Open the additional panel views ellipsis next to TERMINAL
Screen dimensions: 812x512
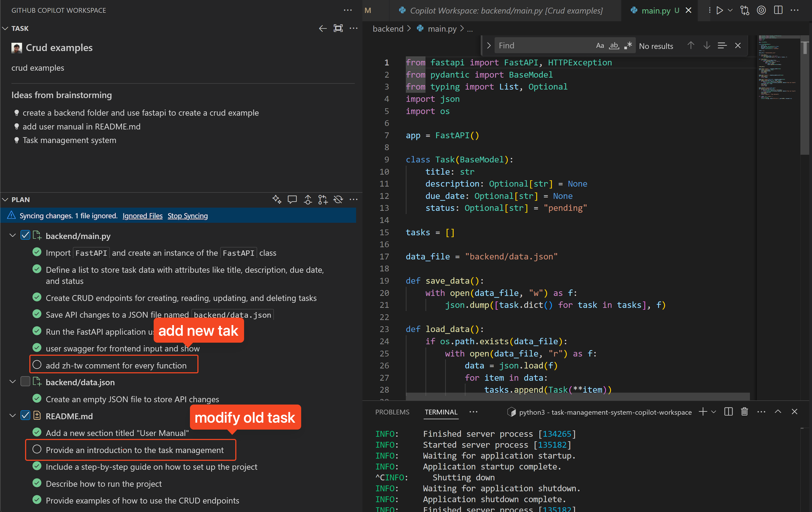473,412
